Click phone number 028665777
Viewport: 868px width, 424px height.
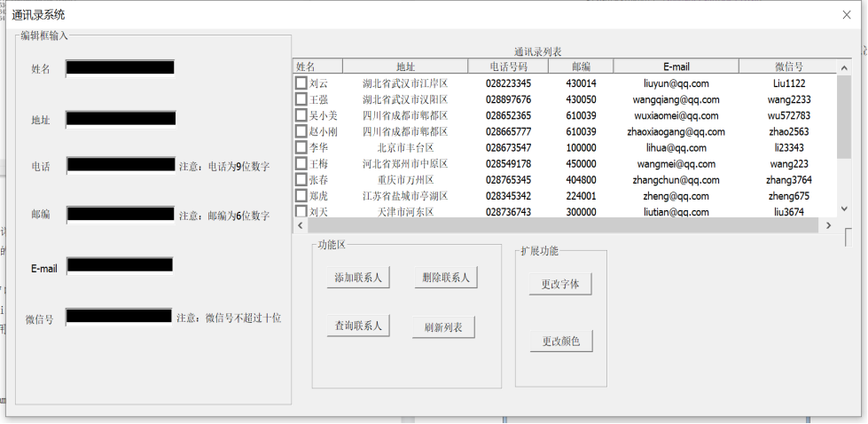(508, 132)
